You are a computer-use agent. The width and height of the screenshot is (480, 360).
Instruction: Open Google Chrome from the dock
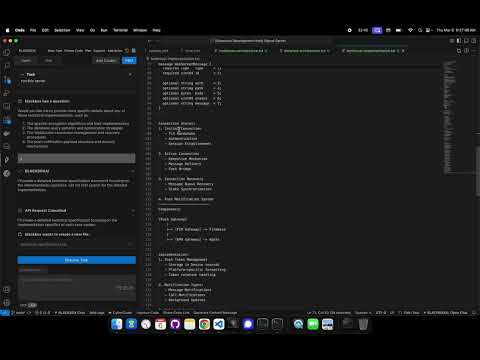point(204,324)
